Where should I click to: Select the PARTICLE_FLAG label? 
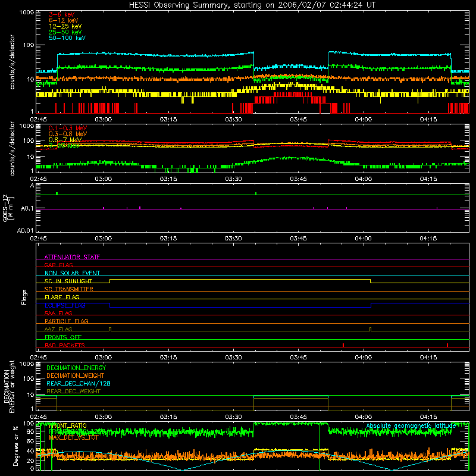(67, 321)
